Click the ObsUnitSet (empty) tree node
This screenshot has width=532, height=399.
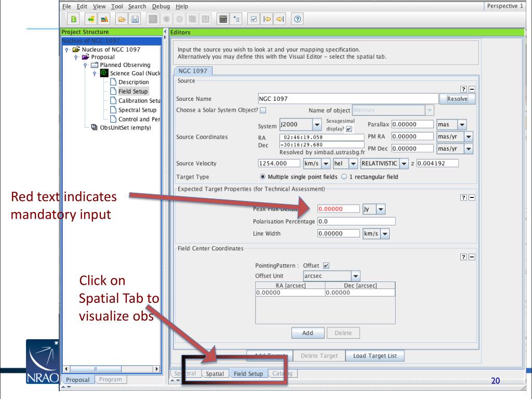click(125, 128)
